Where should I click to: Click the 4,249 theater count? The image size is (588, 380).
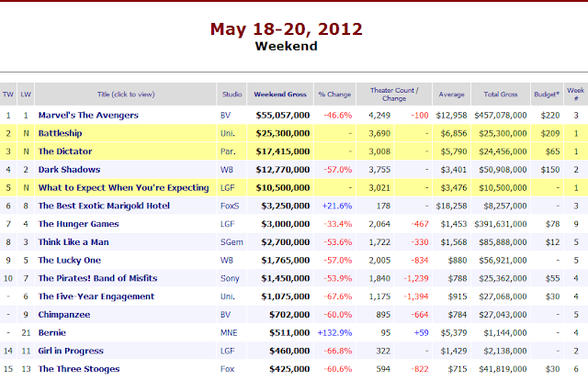[379, 116]
